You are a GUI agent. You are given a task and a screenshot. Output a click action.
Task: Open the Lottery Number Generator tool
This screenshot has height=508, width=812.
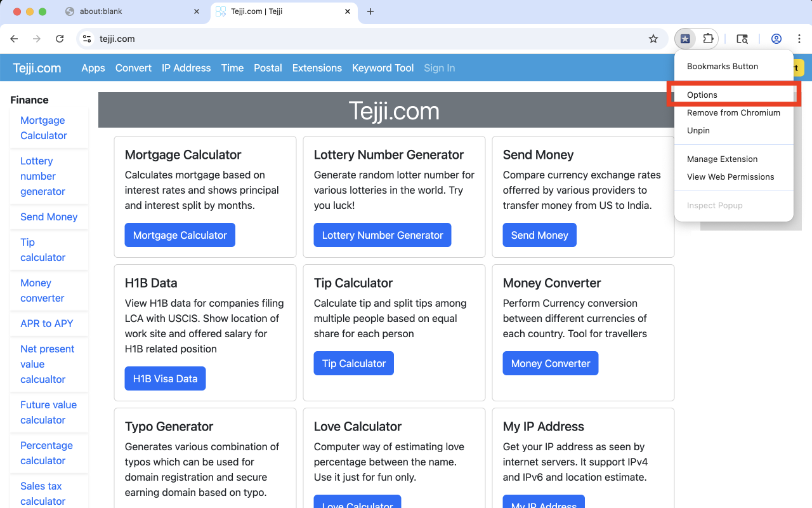tap(382, 235)
